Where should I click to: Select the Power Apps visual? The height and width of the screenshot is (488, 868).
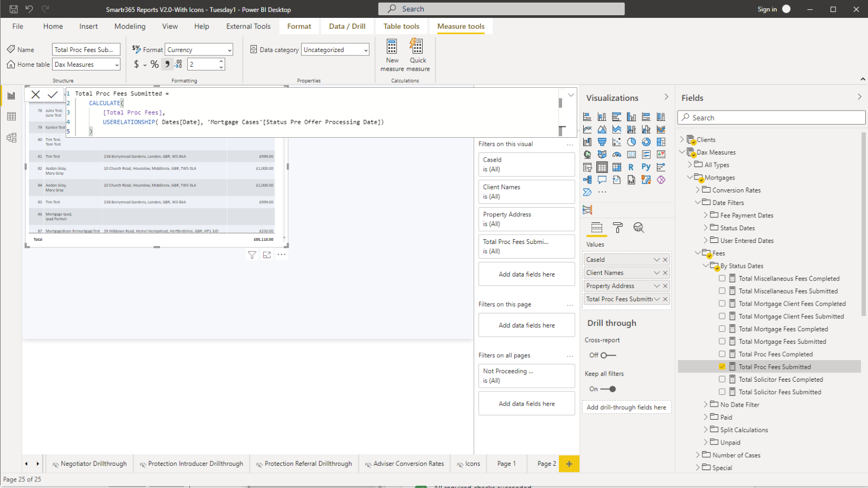661,179
